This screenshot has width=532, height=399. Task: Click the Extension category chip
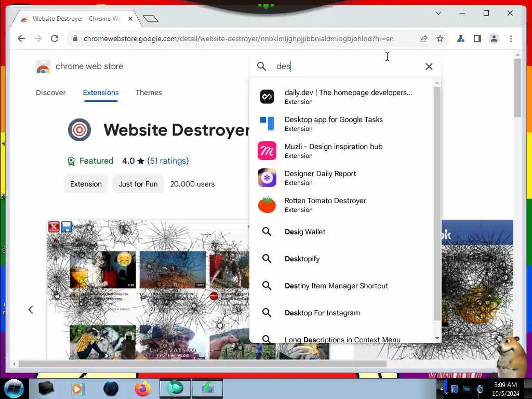tap(86, 184)
